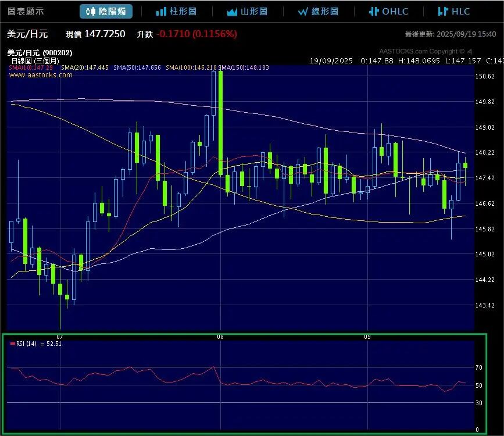Click the SMA(10):147.29 legend

[31, 67]
